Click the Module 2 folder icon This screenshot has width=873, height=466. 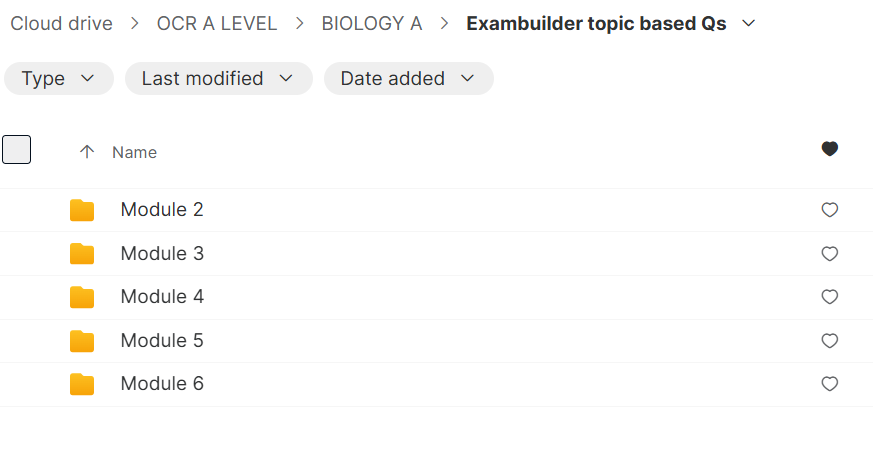pyautogui.click(x=82, y=210)
